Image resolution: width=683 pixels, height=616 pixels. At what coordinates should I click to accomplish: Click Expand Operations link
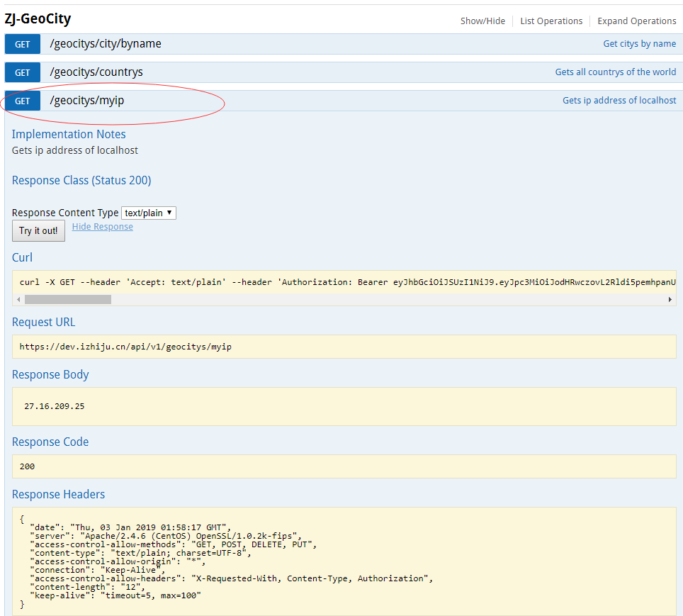(x=636, y=21)
